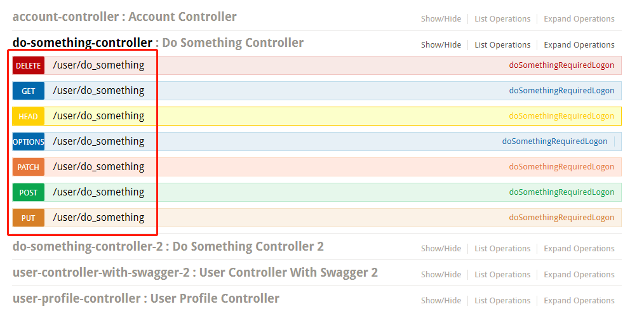Click Expand Operations for account-controller
Screen dimensions: 644x323
[x=579, y=19]
